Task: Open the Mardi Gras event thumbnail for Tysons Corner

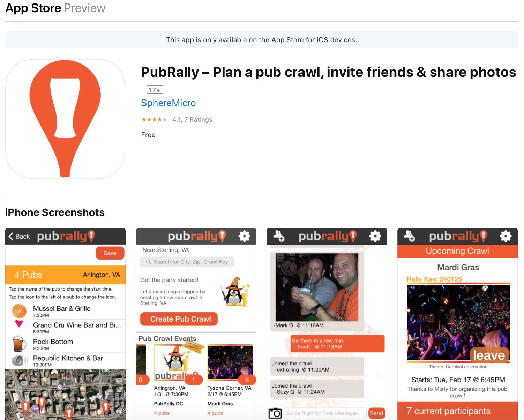Action: [230, 363]
